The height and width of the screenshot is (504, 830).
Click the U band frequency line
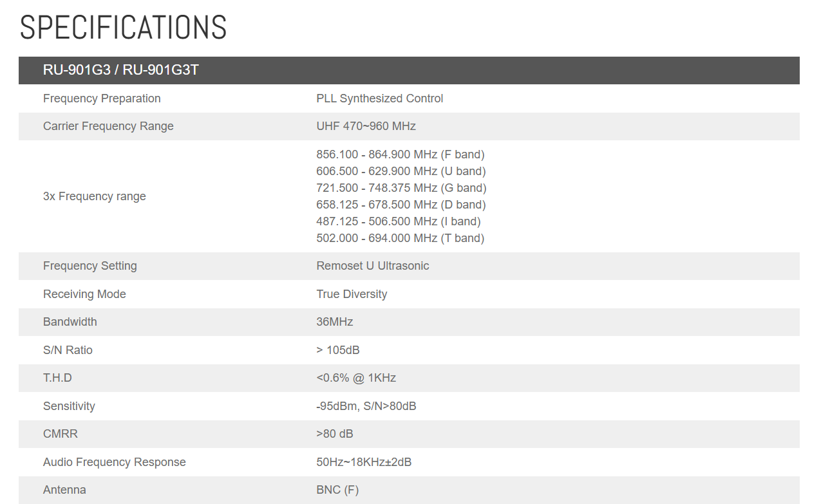pos(401,171)
